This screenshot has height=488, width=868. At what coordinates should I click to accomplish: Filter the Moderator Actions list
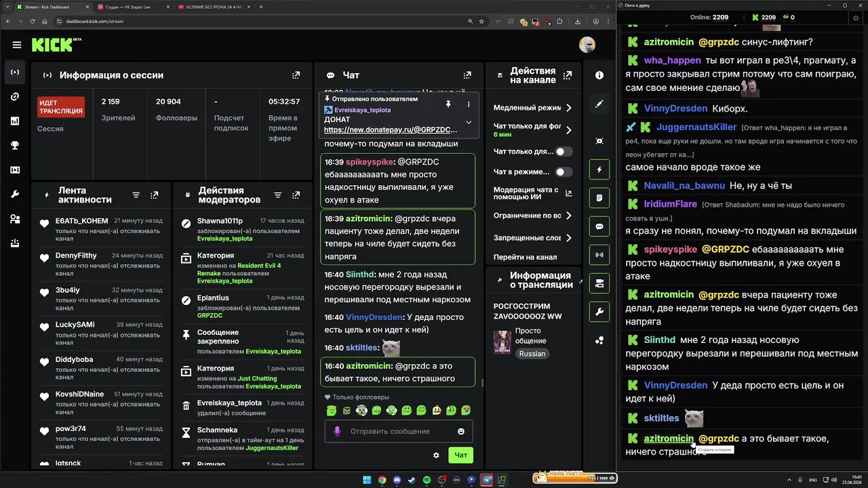[277, 195]
